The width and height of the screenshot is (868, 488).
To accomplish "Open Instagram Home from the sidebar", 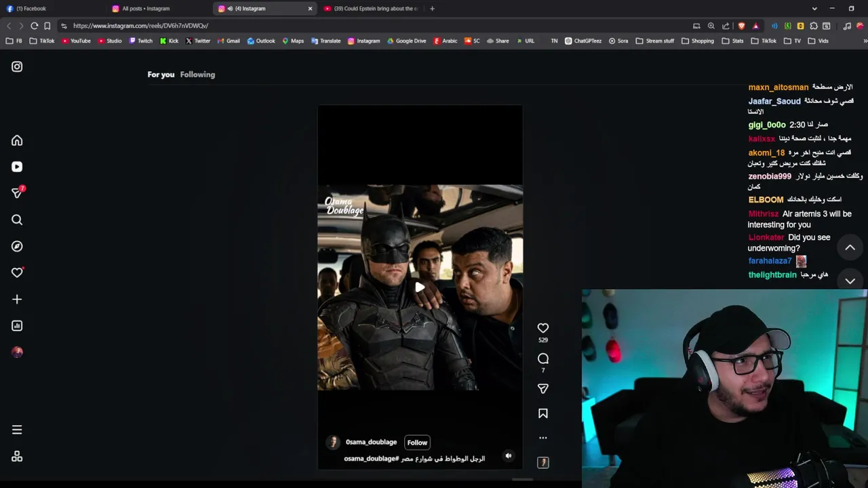I will point(17,140).
